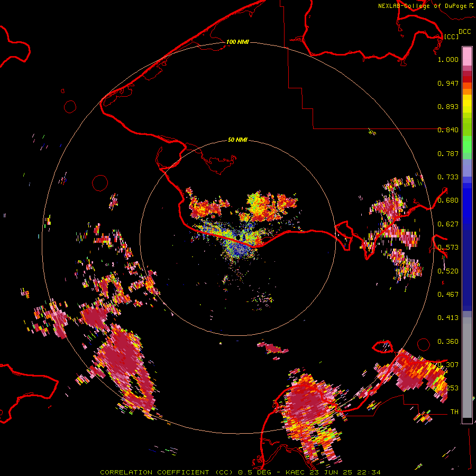Click the 1.000 value on the color scale
The image size is (476, 476).
click(448, 59)
